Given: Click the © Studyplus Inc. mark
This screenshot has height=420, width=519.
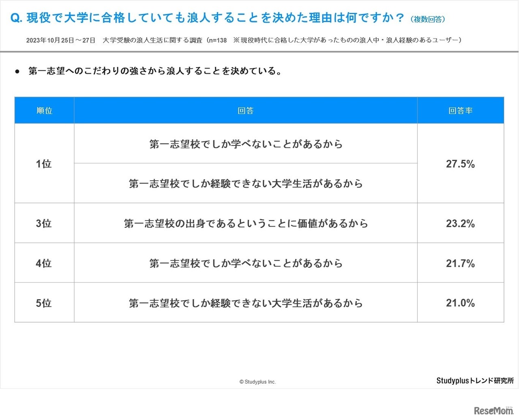Looking at the screenshot, I should [x=258, y=381].
